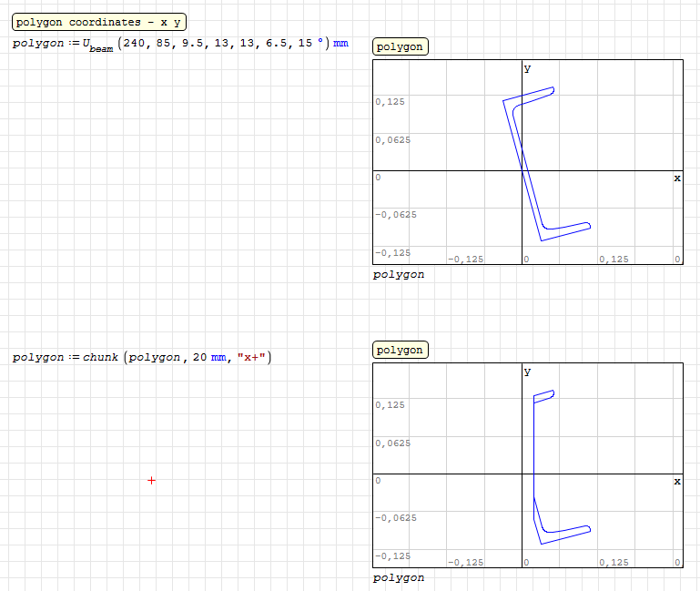
Task: Click the polygon label above the lower plot
Action: pyautogui.click(x=400, y=351)
